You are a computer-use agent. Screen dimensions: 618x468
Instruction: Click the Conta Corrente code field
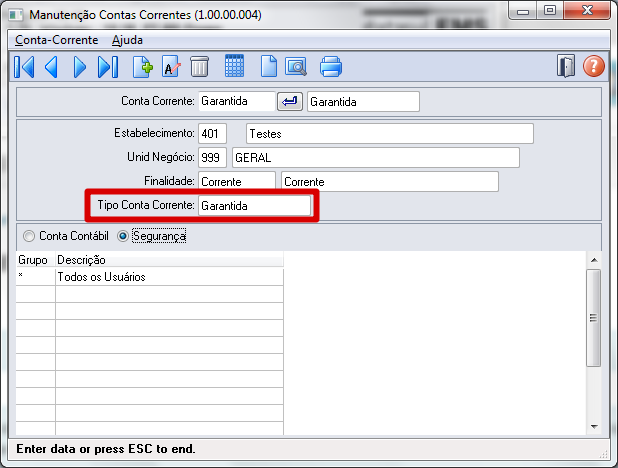pyautogui.click(x=236, y=101)
